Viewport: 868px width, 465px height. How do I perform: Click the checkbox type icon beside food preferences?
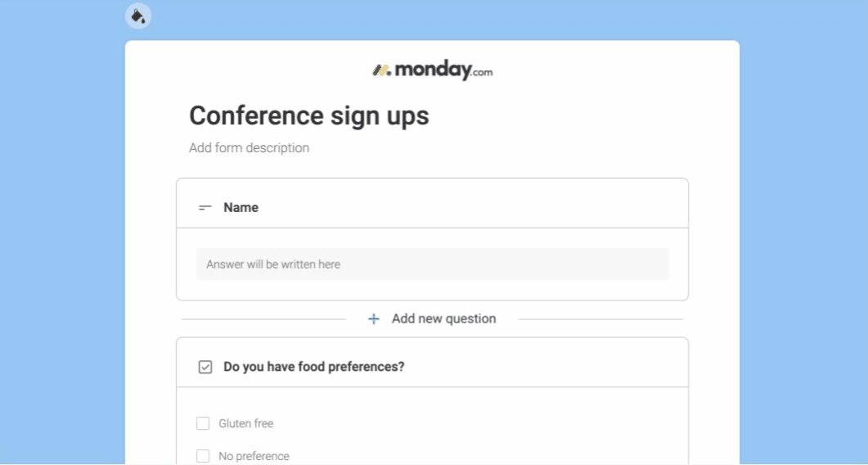coord(205,367)
